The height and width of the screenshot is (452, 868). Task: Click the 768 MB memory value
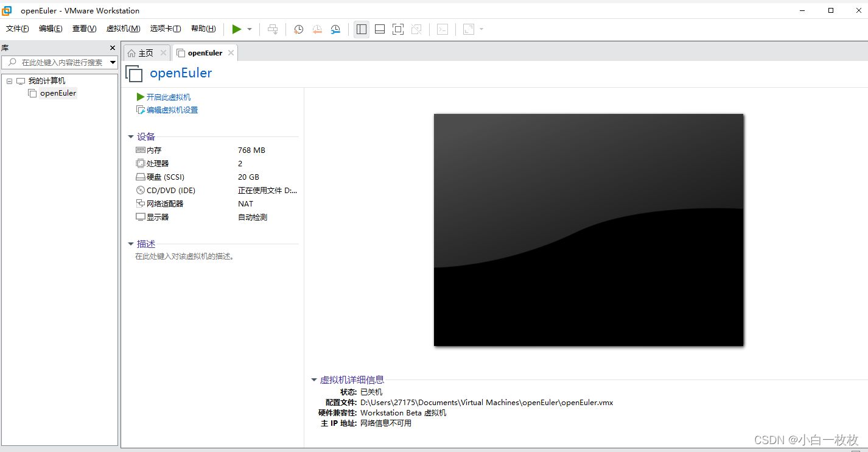pos(251,150)
